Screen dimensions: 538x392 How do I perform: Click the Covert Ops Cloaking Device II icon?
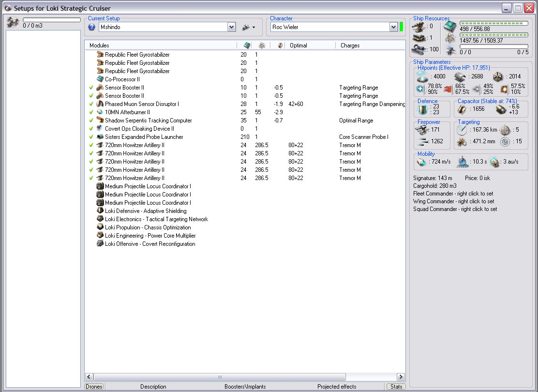(x=100, y=129)
